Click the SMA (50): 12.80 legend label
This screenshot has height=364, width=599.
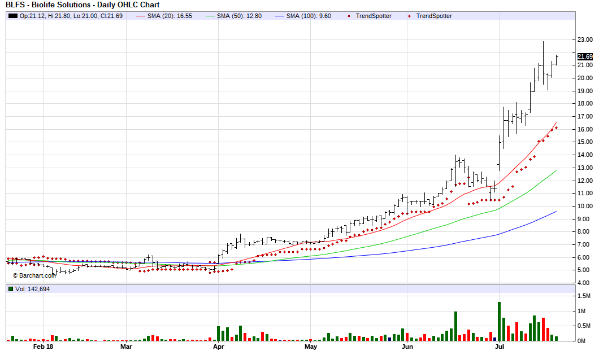pyautogui.click(x=239, y=16)
